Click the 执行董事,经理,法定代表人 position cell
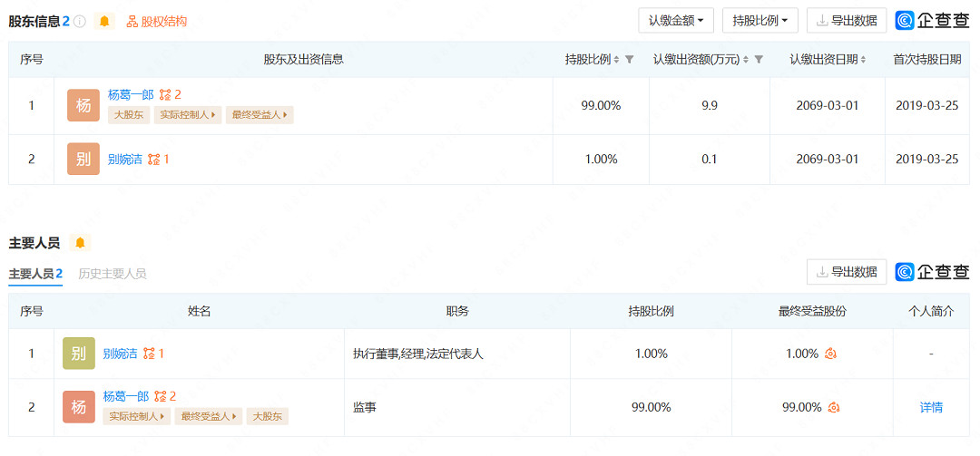This screenshot has height=456, width=980. pyautogui.click(x=456, y=354)
